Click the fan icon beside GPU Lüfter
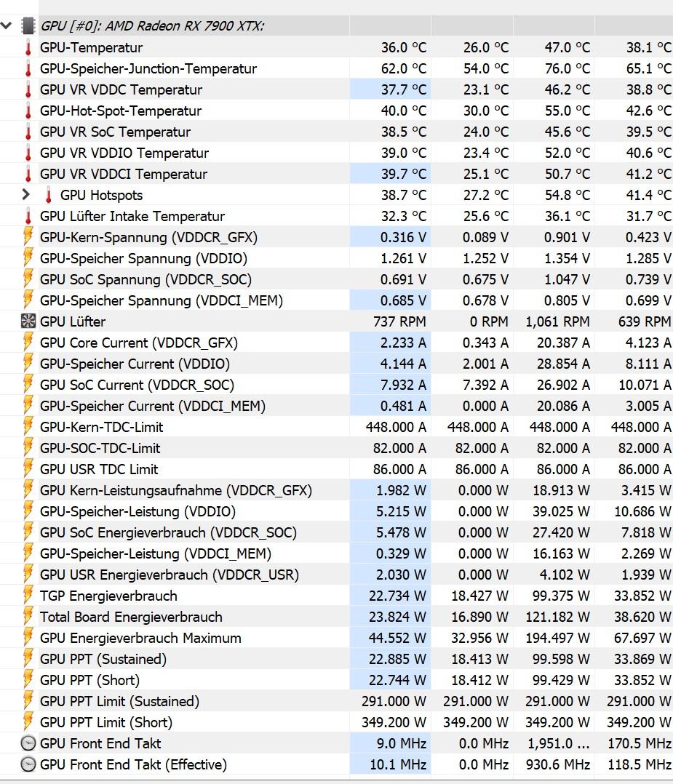673x784 pixels. pos(28,321)
